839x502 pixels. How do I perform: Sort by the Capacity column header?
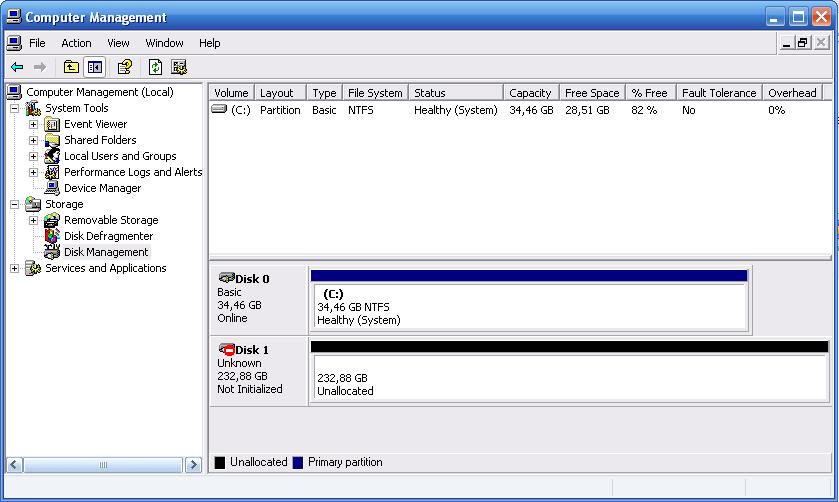[x=531, y=93]
